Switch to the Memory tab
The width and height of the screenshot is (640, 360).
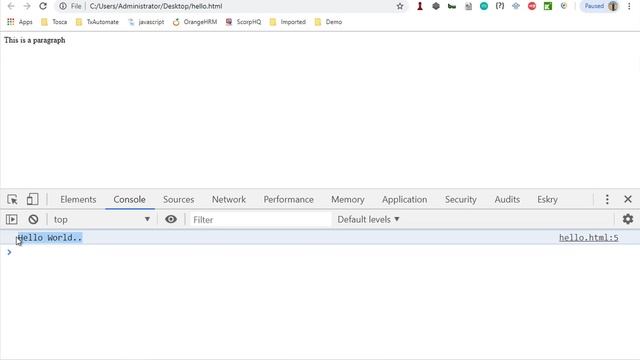coord(348,199)
